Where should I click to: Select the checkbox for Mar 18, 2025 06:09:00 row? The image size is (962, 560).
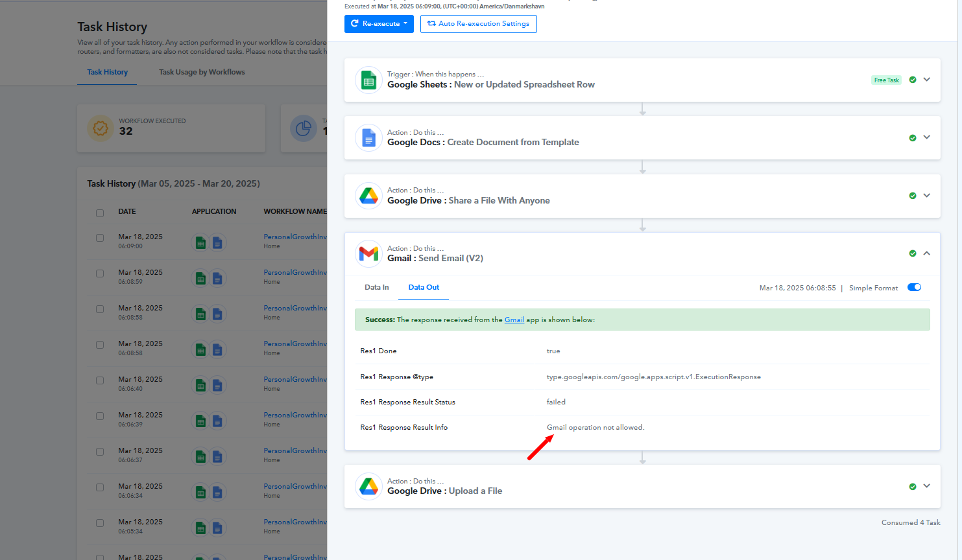click(x=100, y=238)
